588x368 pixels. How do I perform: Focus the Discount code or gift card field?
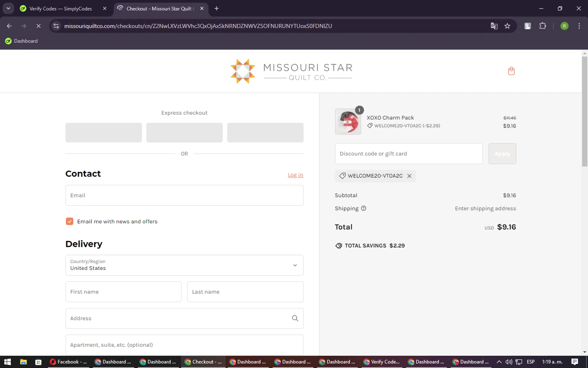click(408, 154)
